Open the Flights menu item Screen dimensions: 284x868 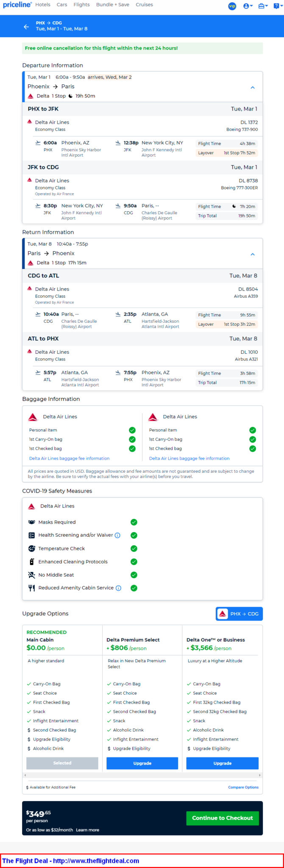[82, 5]
